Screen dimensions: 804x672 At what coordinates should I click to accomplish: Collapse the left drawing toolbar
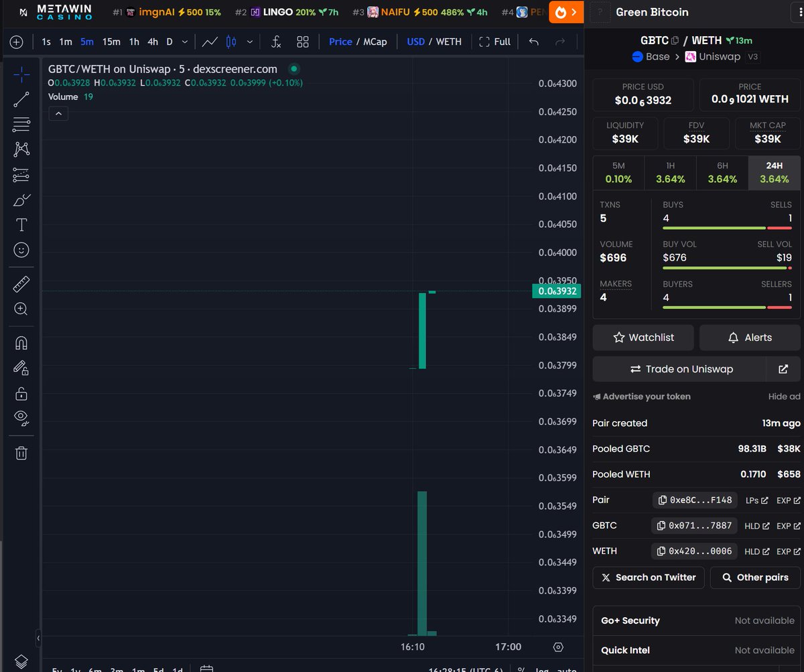click(x=38, y=638)
